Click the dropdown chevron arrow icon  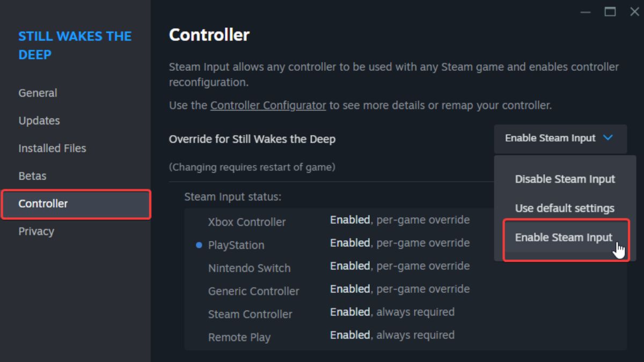tap(608, 138)
